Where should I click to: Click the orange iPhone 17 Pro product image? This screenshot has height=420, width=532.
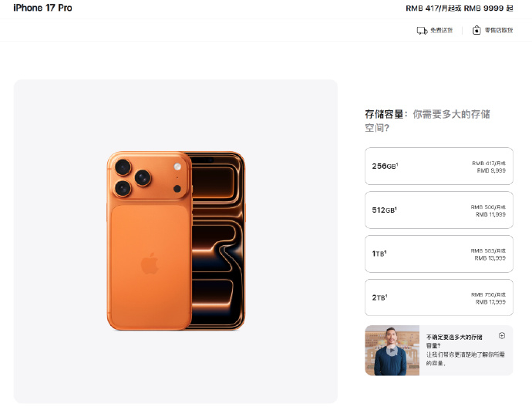pos(176,240)
